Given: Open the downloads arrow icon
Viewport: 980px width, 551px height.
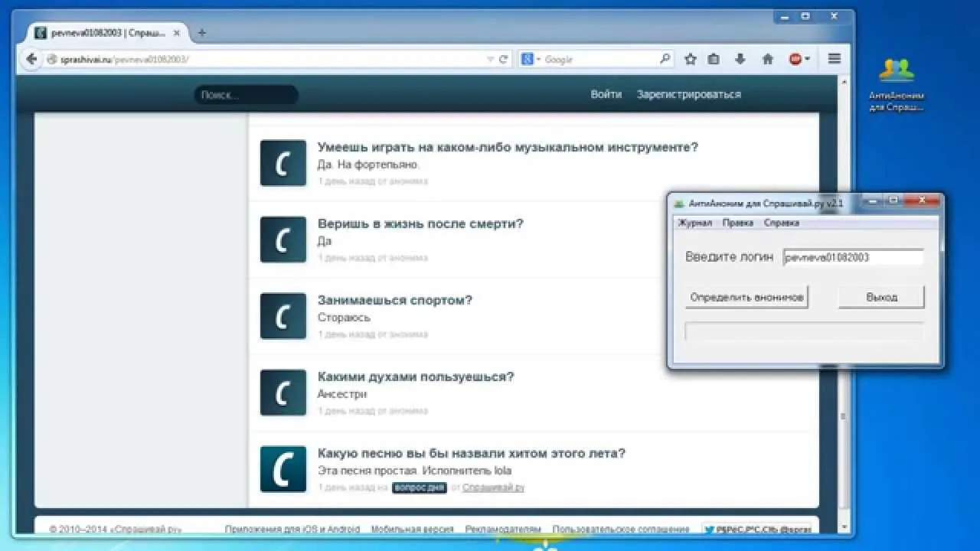Looking at the screenshot, I should (x=740, y=59).
